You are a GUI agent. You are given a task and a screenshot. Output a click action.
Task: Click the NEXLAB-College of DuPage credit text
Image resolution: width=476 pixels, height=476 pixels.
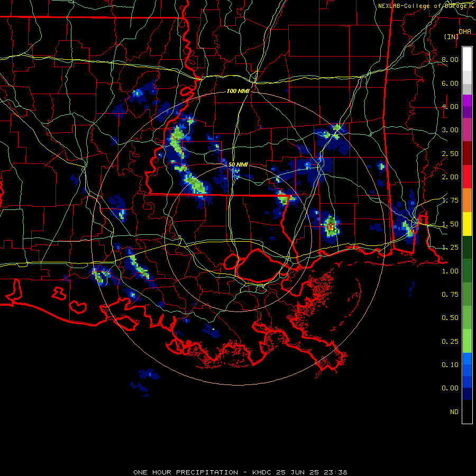click(427, 6)
